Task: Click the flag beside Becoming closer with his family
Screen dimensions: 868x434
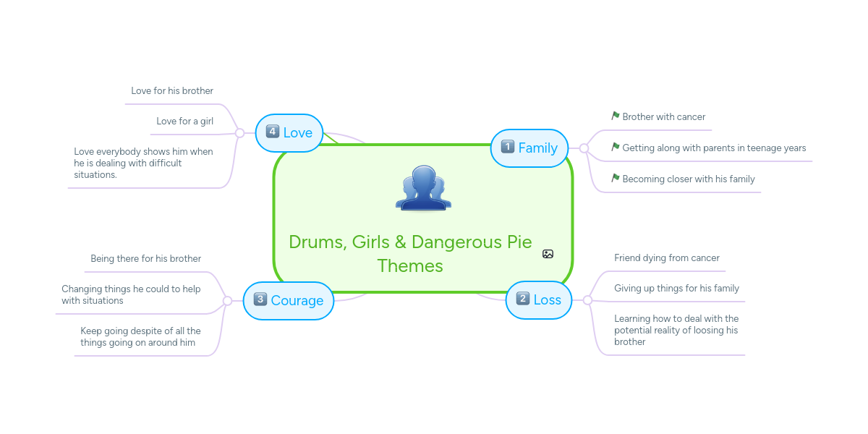Action: coord(616,179)
